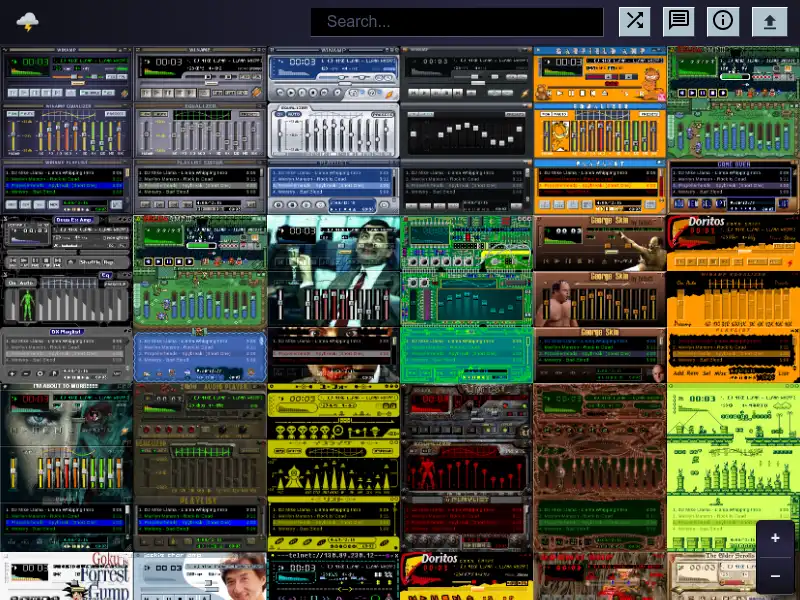Click the upload skin arrow button
This screenshot has height=600, width=800.
(x=769, y=21)
